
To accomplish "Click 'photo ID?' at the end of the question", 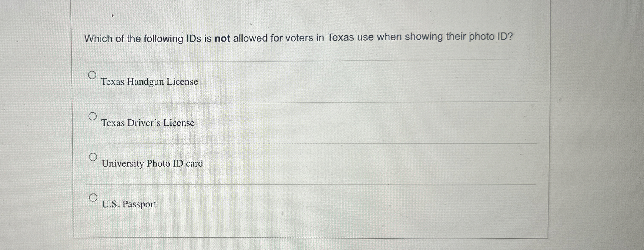I will (490, 37).
